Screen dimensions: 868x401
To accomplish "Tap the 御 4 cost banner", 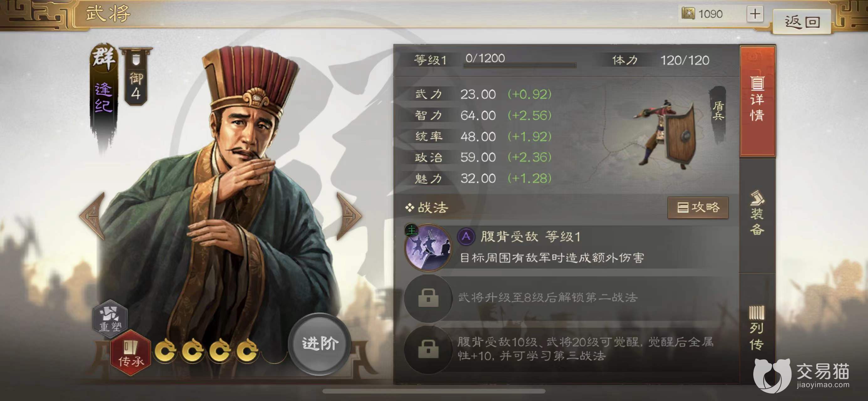I will [136, 77].
